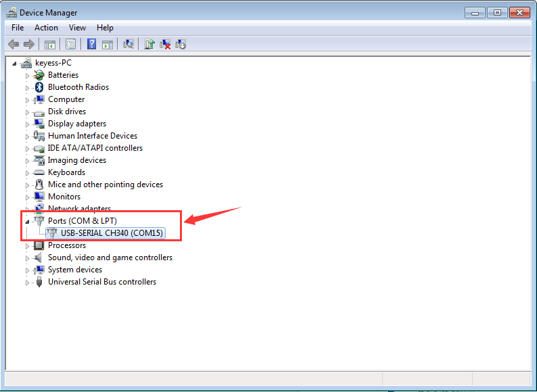This screenshot has width=537, height=392.
Task: Collapse the keyess-PC root node
Action: click(14, 64)
